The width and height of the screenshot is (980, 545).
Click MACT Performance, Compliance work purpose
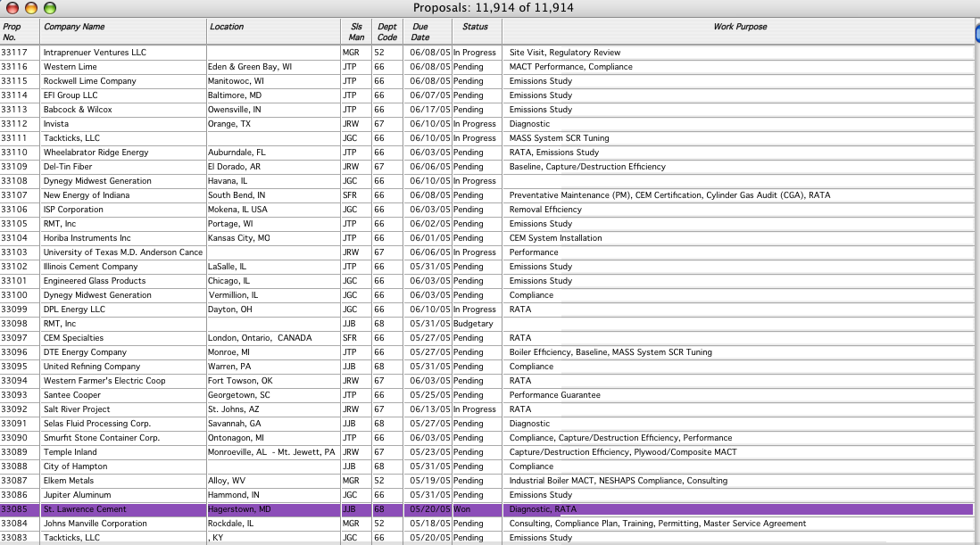tap(570, 67)
